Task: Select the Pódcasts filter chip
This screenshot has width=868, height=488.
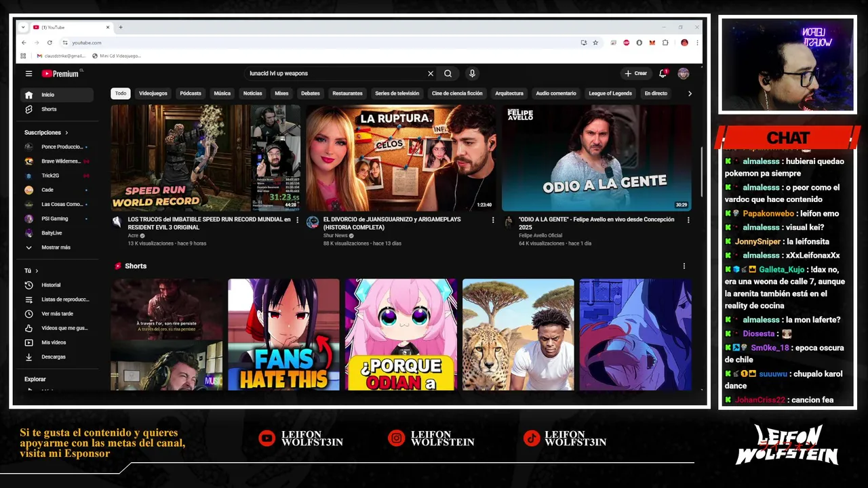Action: 191,94
